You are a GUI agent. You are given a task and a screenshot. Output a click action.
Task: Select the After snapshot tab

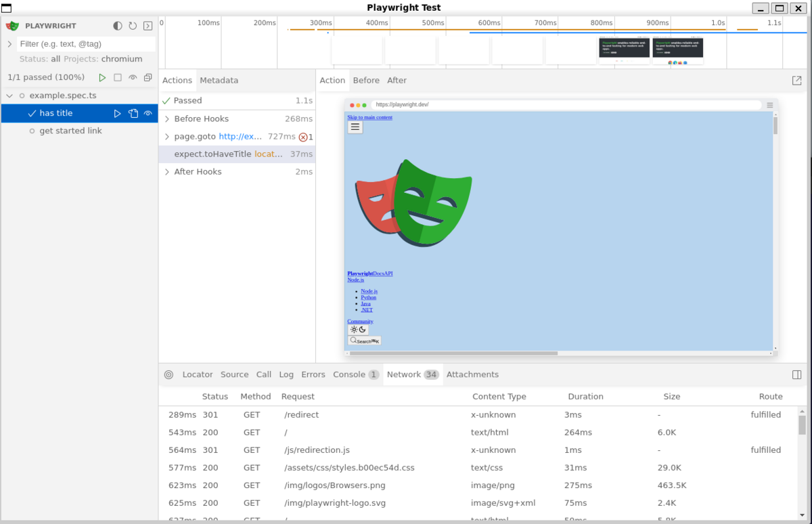(x=397, y=81)
